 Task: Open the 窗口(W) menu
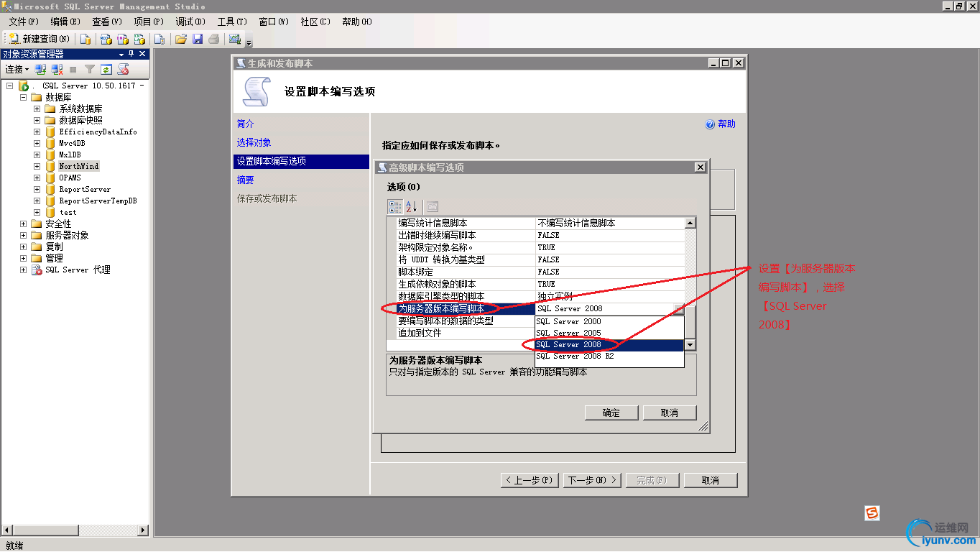(x=274, y=22)
